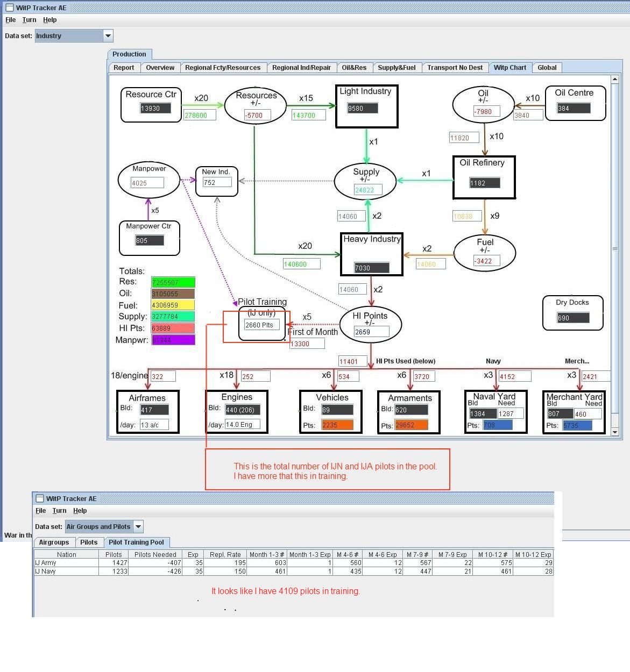Open the Help menu in main window
Image resolution: width=630 pixels, height=672 pixels.
pos(50,20)
